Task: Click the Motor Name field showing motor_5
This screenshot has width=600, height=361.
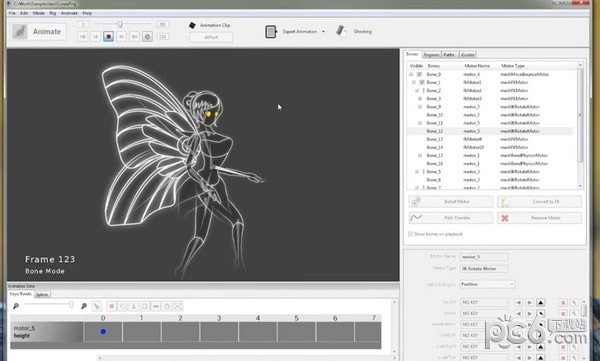Action: [484, 257]
